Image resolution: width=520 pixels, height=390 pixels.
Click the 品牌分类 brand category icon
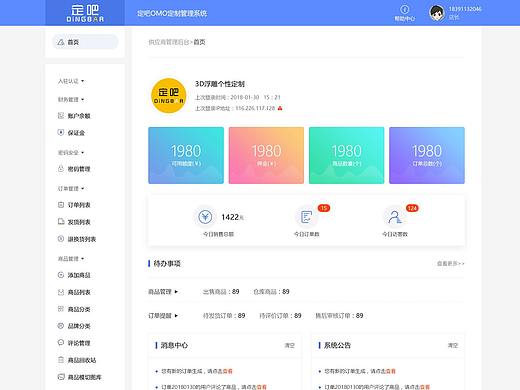61,326
